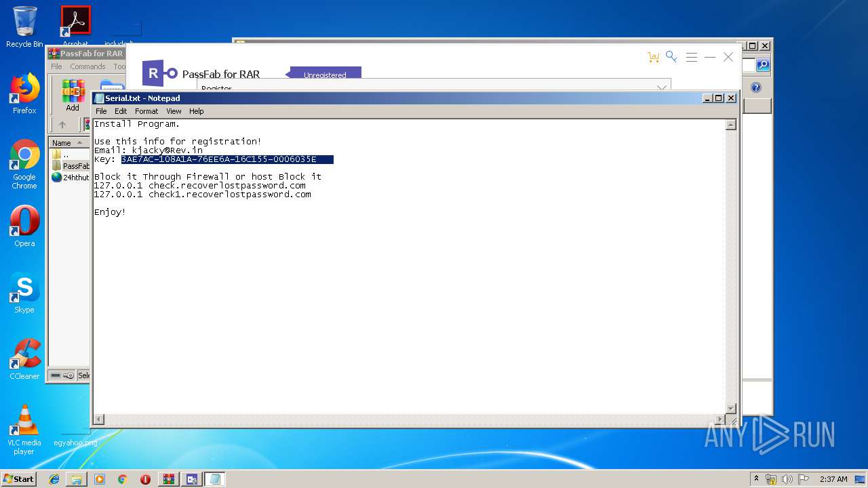Open the File menu in WinRAR window
Image resolution: width=868 pixels, height=488 pixels.
coord(56,66)
